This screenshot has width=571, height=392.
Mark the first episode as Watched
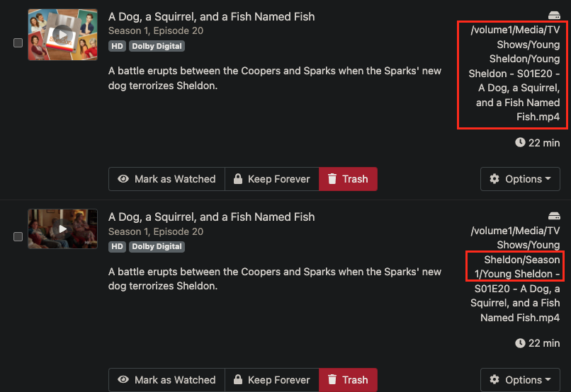[x=166, y=179]
